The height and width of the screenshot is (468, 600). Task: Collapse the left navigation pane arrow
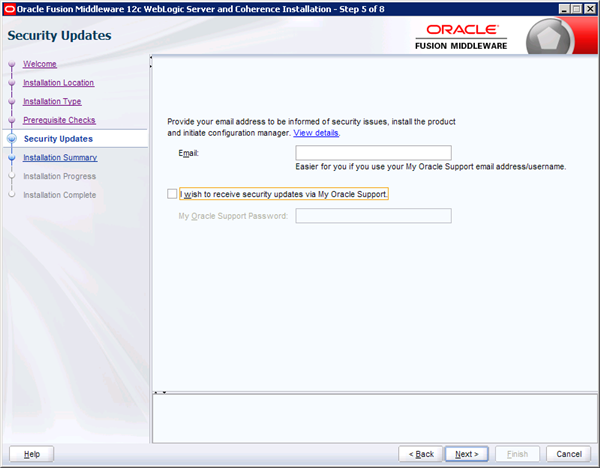(151, 57)
